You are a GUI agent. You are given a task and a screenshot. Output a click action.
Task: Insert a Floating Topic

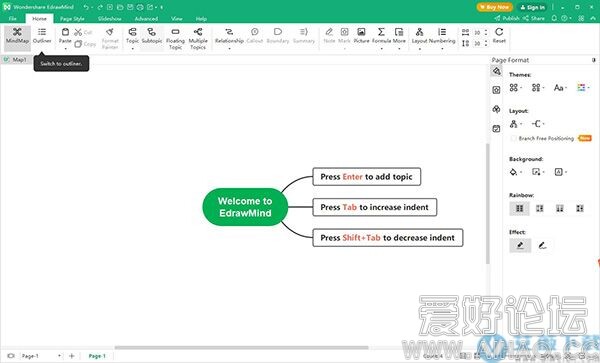pos(175,39)
